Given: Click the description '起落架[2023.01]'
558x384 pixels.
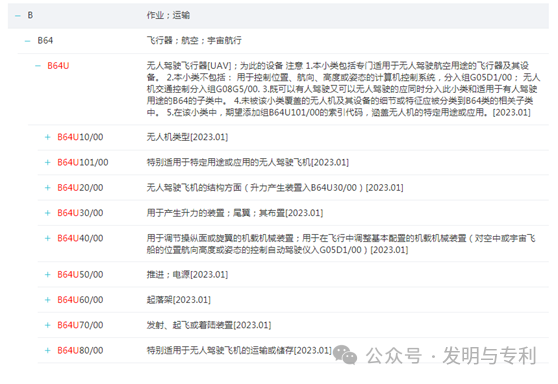Looking at the screenshot, I should pyautogui.click(x=179, y=300).
